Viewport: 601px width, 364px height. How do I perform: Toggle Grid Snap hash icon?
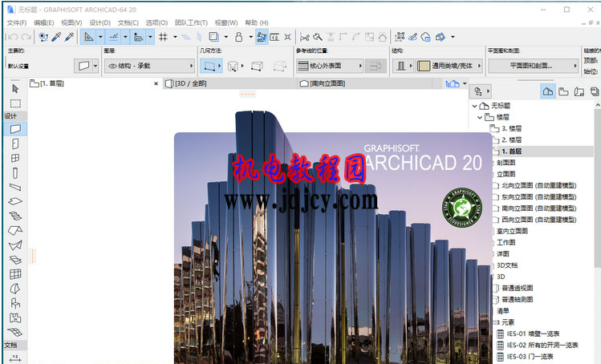pos(163,37)
